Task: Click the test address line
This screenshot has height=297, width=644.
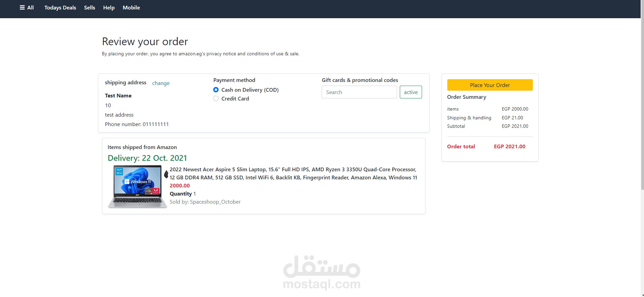Action: [119, 115]
